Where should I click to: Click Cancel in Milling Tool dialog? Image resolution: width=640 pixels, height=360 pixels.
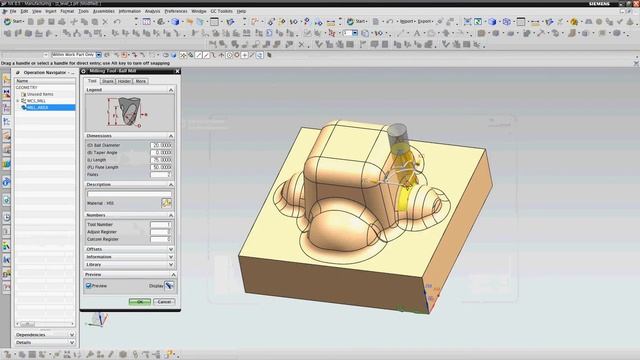click(x=164, y=302)
